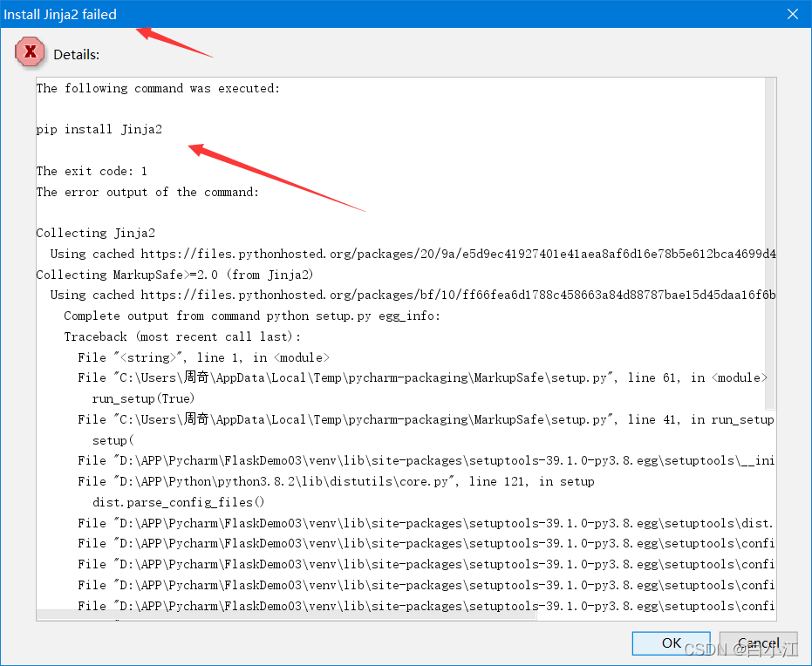Click the run_setup(True) text

coord(144,398)
